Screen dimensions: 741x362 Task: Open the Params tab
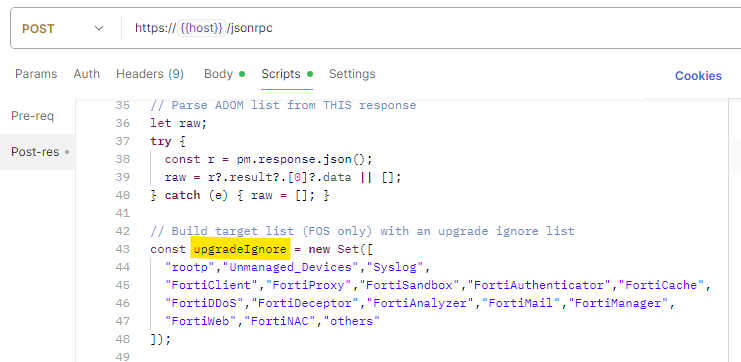[x=36, y=74]
